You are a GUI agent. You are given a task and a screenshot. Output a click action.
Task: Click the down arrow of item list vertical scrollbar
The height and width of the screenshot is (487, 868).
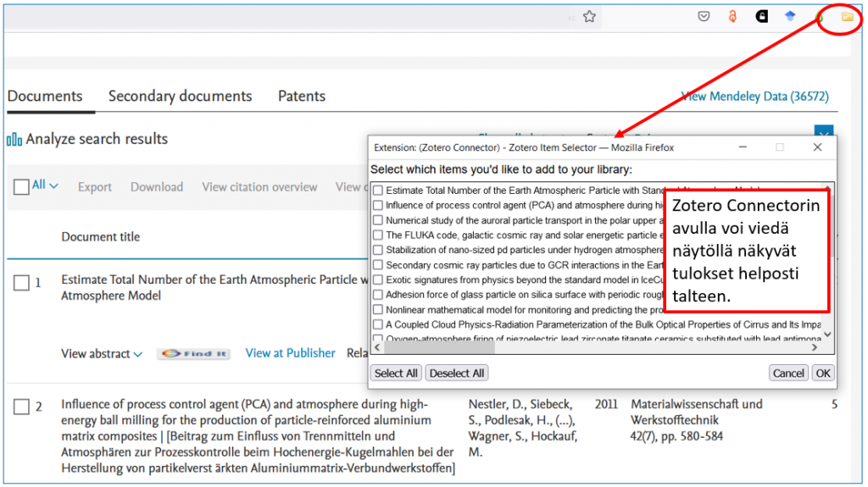click(x=827, y=335)
